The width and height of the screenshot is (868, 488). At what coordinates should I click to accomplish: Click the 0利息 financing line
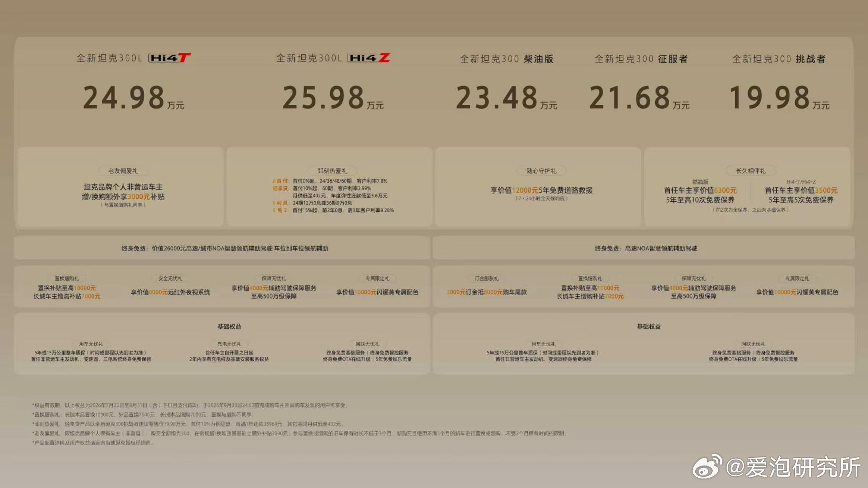click(x=312, y=203)
